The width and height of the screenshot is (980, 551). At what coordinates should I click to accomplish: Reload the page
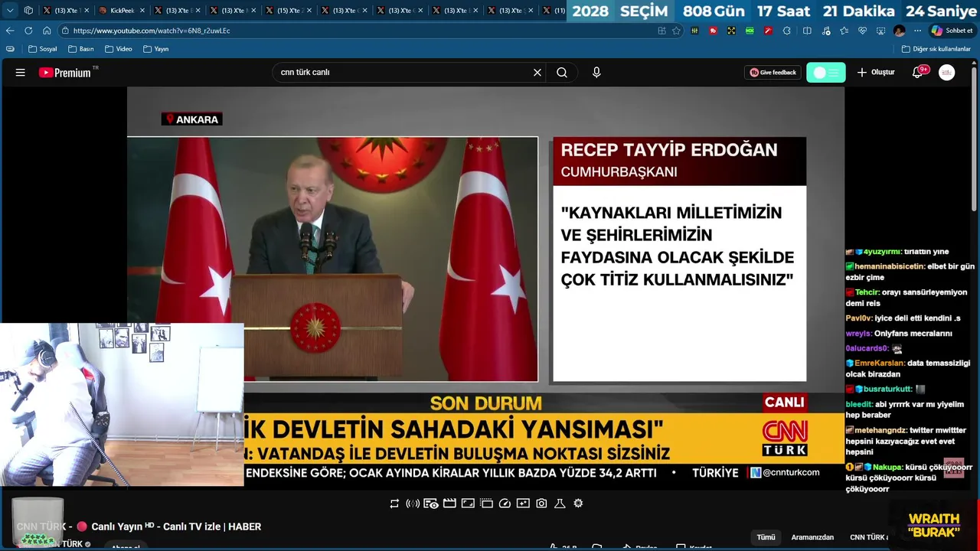pyautogui.click(x=28, y=31)
